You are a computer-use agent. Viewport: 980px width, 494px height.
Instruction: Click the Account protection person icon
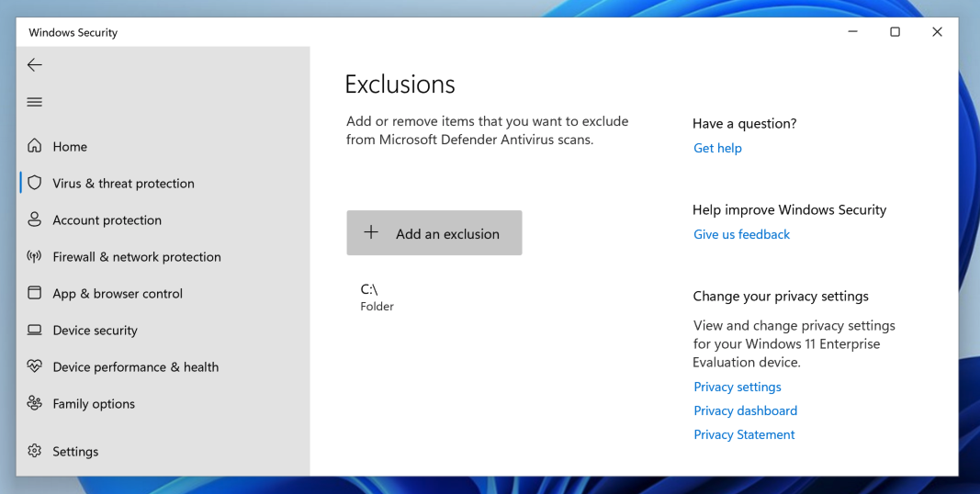(x=35, y=219)
